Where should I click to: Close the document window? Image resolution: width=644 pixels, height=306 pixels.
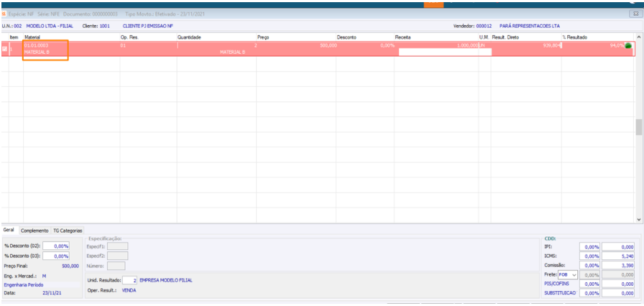(635, 14)
